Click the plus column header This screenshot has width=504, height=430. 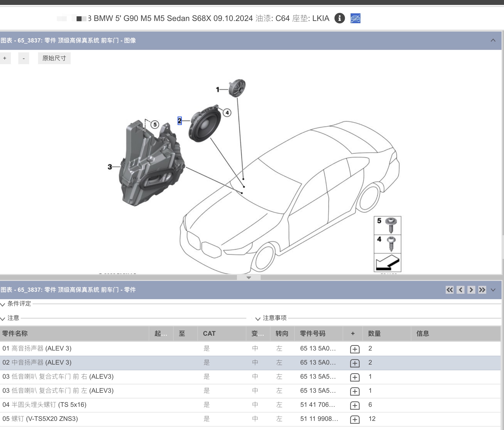[353, 333]
